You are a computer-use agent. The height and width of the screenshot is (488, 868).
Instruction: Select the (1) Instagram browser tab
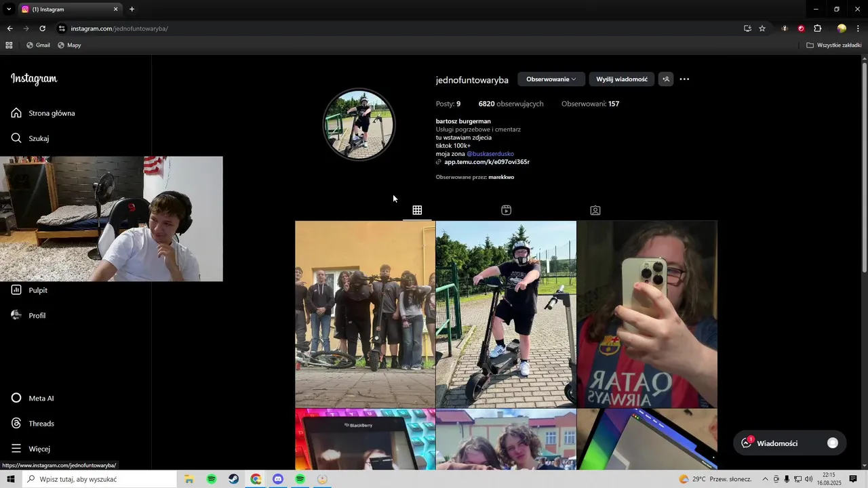point(69,9)
